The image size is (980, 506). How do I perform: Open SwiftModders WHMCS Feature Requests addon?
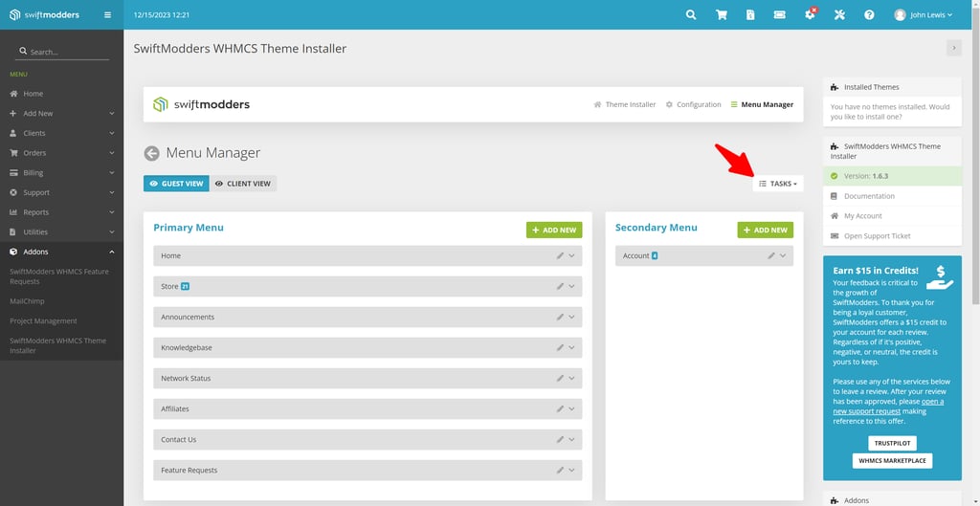pyautogui.click(x=59, y=276)
